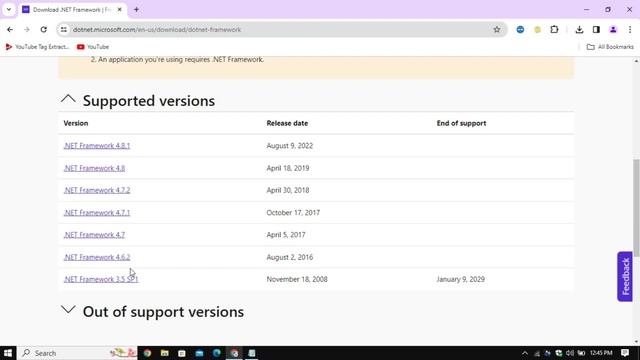Reload the dotnet download page
The image size is (640, 360).
tap(44, 29)
